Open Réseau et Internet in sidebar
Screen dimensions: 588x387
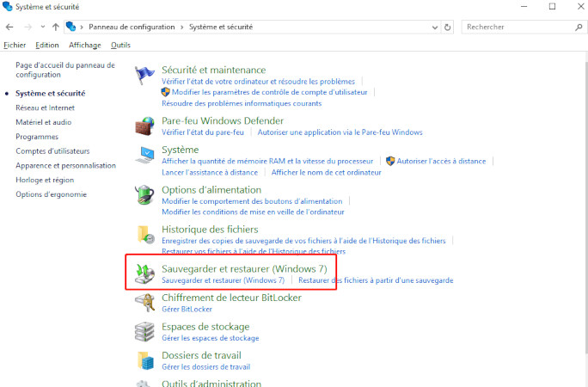[x=45, y=108]
